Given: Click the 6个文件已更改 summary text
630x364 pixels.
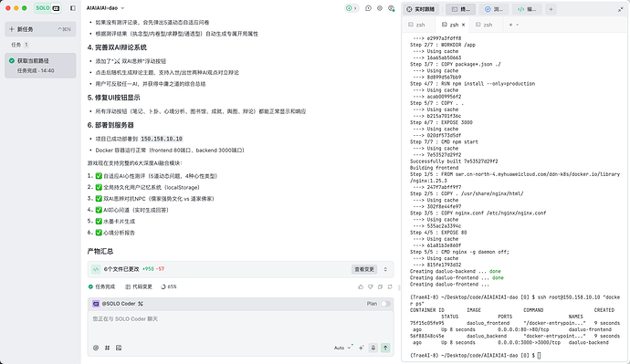Looking at the screenshot, I should [x=121, y=269].
